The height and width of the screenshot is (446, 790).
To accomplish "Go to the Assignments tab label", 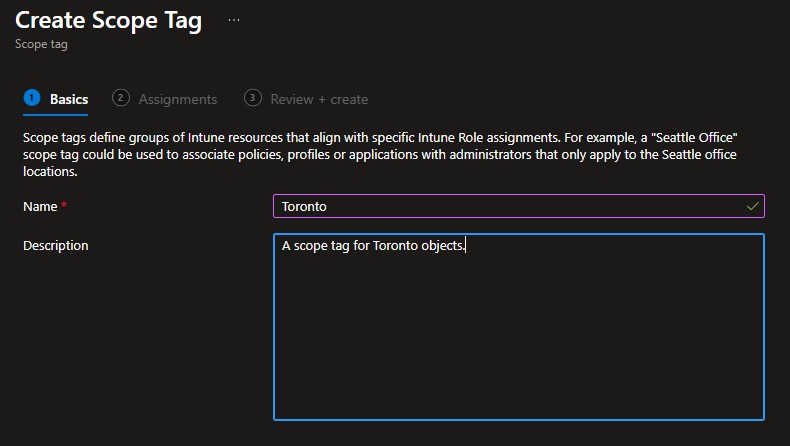I will coord(178,99).
